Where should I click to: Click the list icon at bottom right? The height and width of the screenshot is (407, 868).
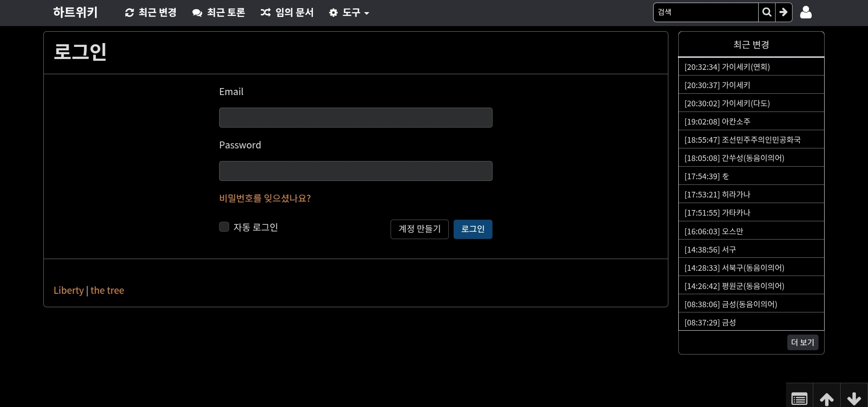[x=799, y=398]
